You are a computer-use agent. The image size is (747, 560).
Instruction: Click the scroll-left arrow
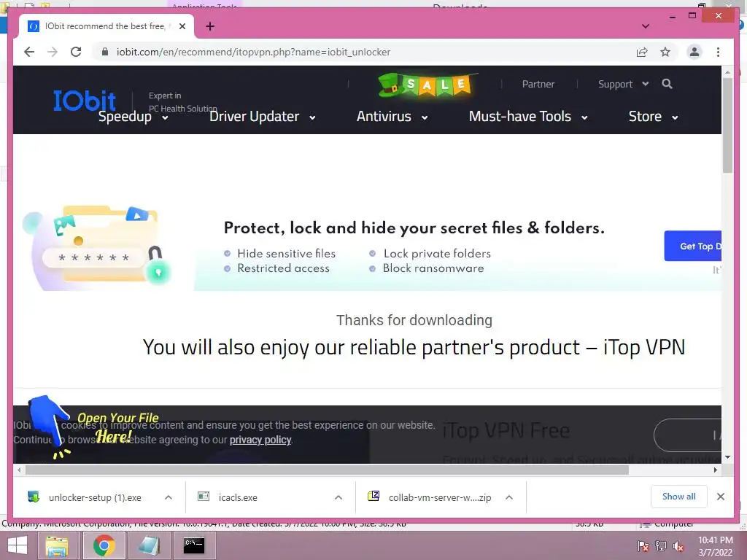click(x=19, y=470)
